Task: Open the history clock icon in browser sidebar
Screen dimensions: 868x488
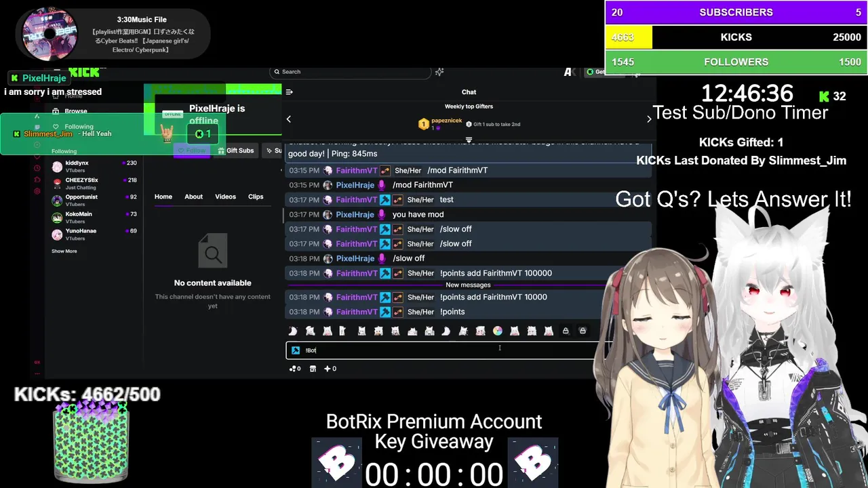Action: tap(37, 167)
